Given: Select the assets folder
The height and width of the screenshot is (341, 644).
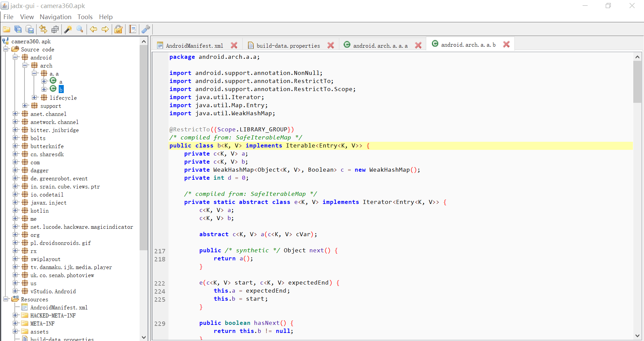Looking at the screenshot, I should tap(39, 332).
